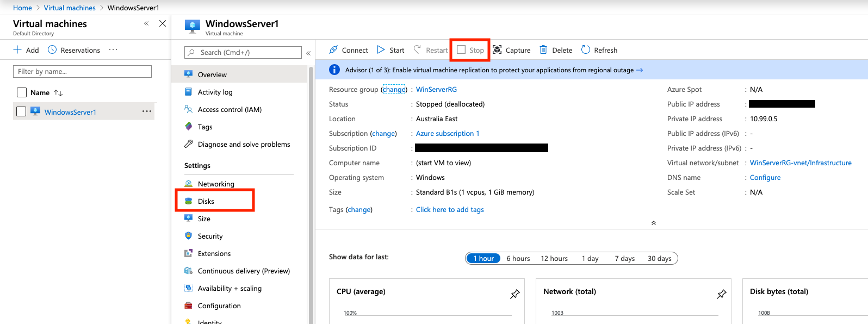This screenshot has height=324, width=868.
Task: Delete the virtual machine via trash icon
Action: (543, 50)
